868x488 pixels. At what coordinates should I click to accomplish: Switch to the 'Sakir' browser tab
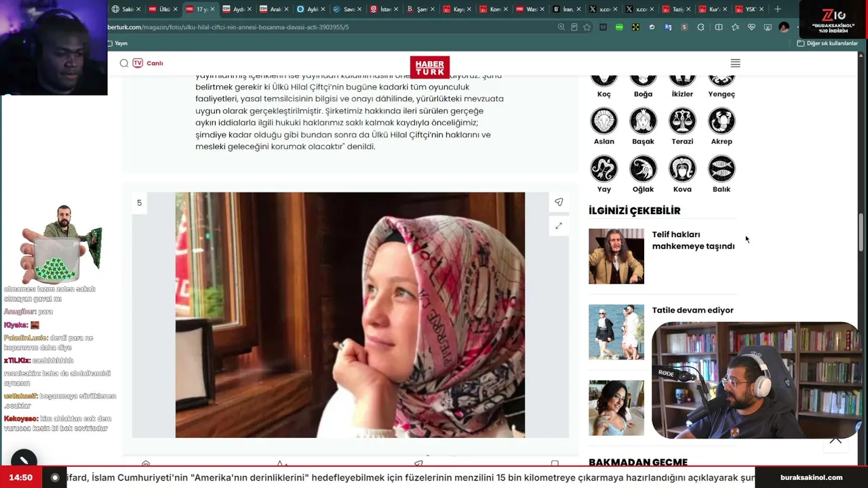click(126, 9)
